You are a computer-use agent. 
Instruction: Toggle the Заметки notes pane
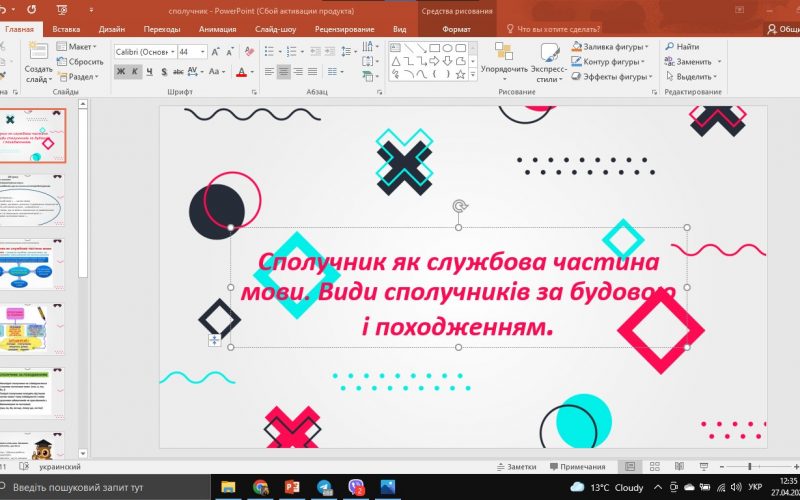pyautogui.click(x=516, y=466)
